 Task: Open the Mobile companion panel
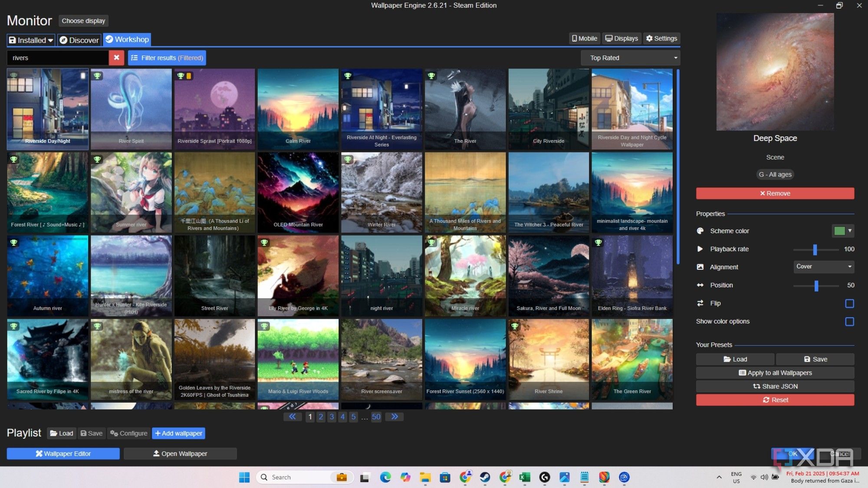pos(584,38)
